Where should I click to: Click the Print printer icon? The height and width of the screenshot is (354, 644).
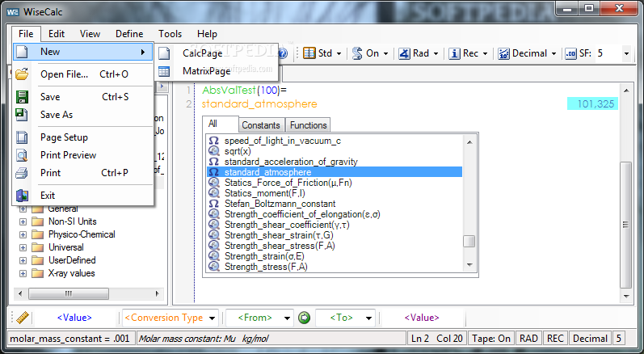(21, 173)
